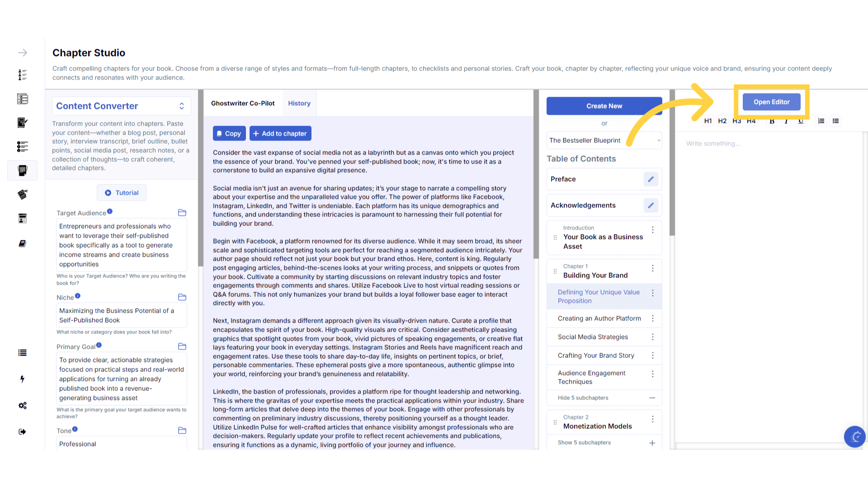This screenshot has width=868, height=488.
Task: Expand sidebar with the arrow icon
Action: (x=22, y=53)
